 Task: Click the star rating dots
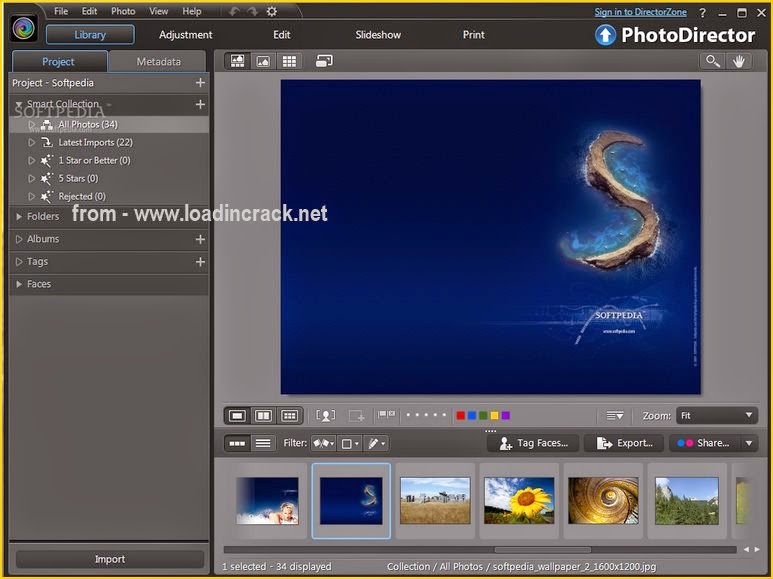click(x=426, y=415)
